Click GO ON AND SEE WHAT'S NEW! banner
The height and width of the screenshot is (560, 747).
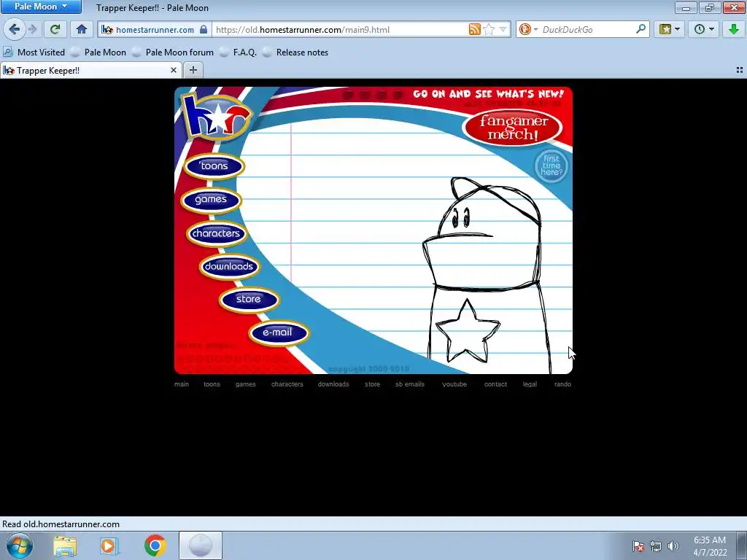(488, 94)
